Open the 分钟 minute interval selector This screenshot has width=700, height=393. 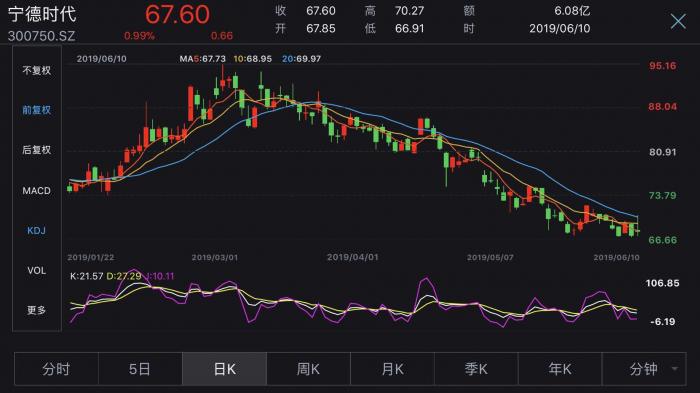[644, 369]
